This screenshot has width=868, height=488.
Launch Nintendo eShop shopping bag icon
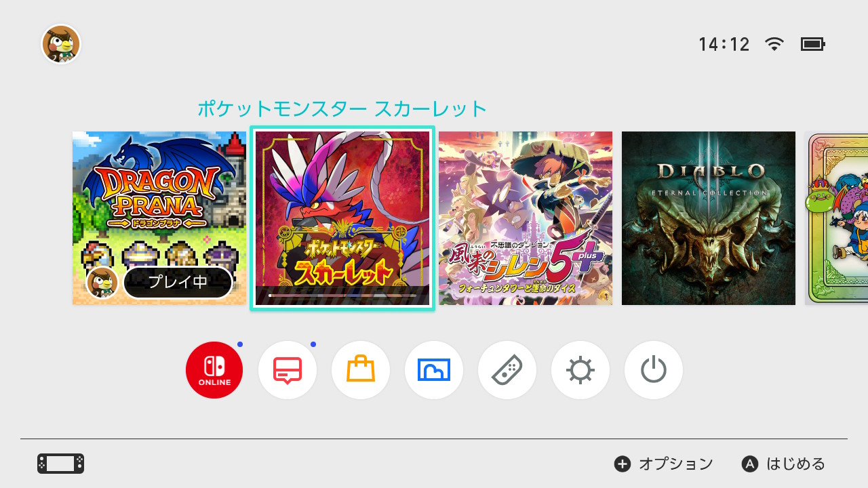point(361,370)
